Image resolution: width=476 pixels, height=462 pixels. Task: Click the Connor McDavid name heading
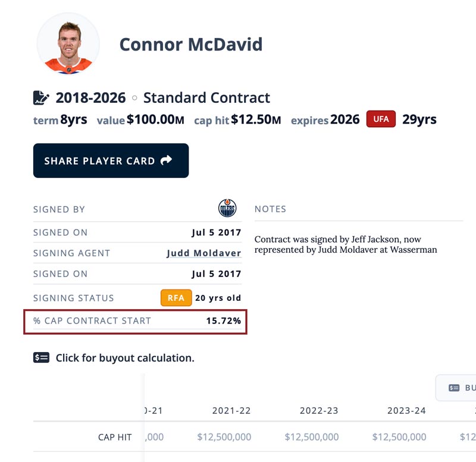[x=191, y=44]
